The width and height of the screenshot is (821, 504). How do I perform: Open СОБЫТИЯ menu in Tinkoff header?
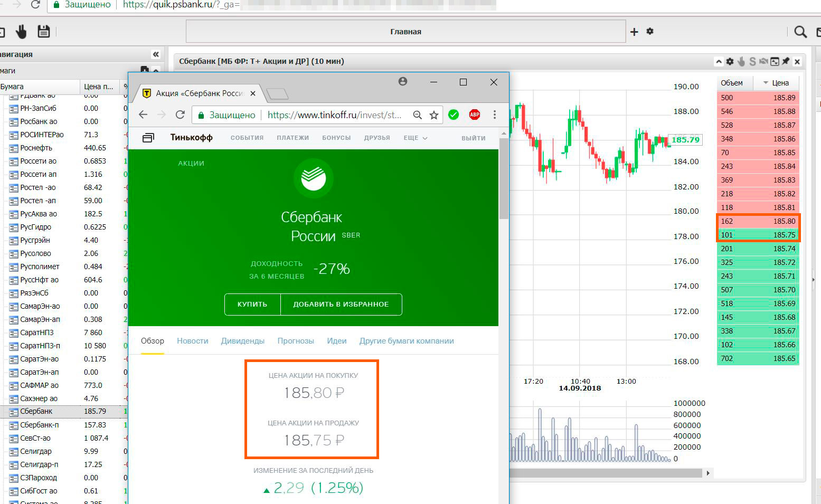247,138
